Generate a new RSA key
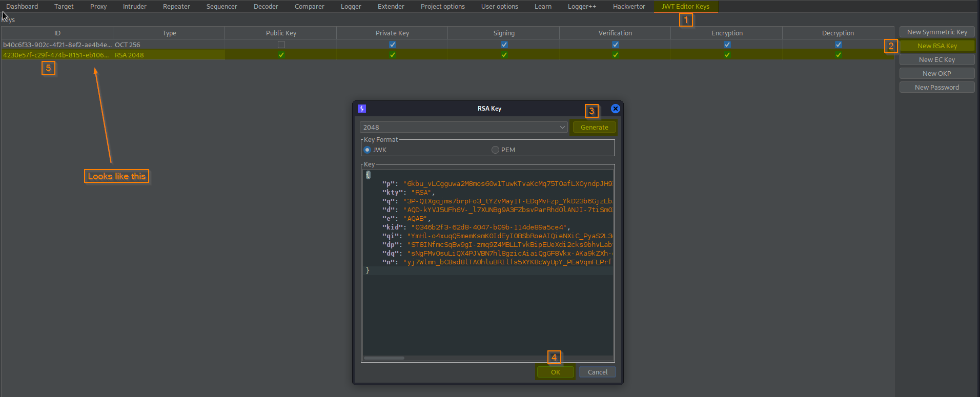The width and height of the screenshot is (980, 397). [x=595, y=127]
